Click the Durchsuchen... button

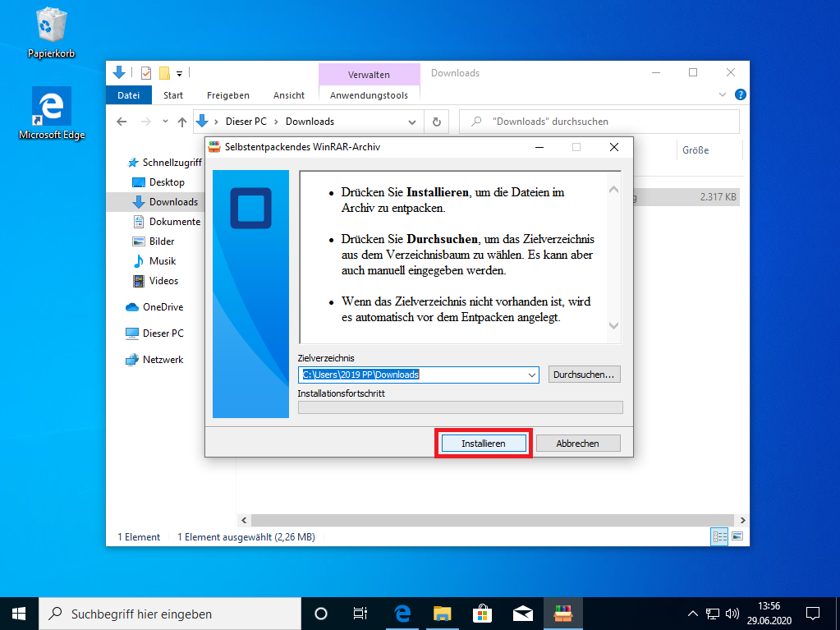click(584, 375)
